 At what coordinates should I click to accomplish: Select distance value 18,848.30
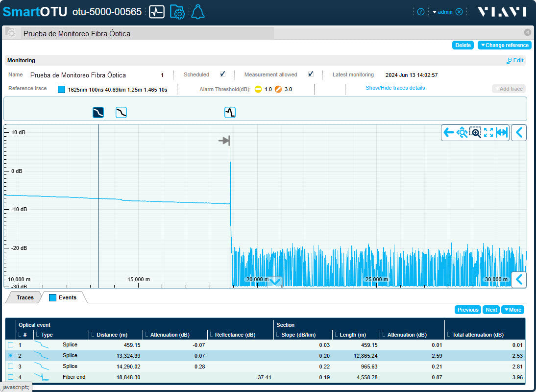click(128, 377)
